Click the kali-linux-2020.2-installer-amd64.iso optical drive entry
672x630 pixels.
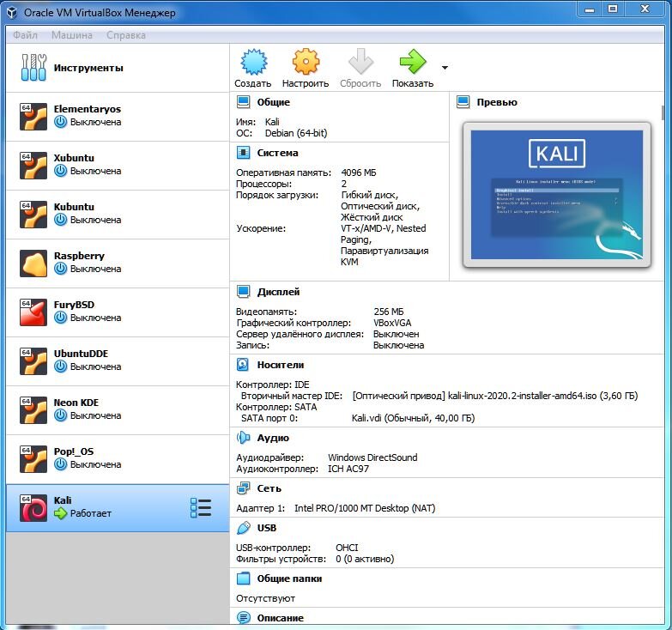pyautogui.click(x=495, y=396)
